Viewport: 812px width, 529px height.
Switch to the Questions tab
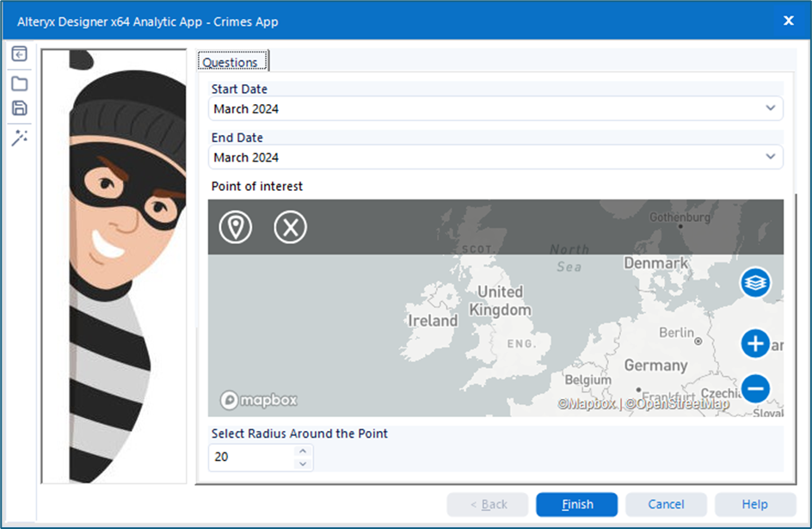point(232,62)
